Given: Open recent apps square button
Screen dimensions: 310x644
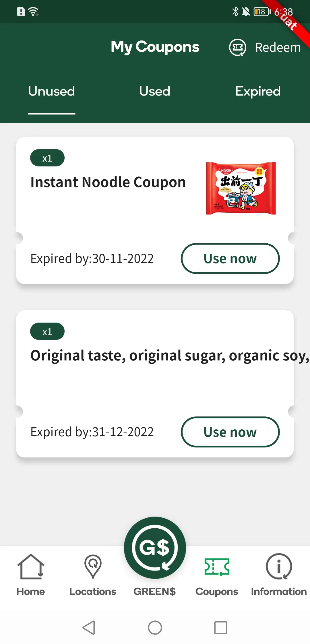Looking at the screenshot, I should coord(221,628).
